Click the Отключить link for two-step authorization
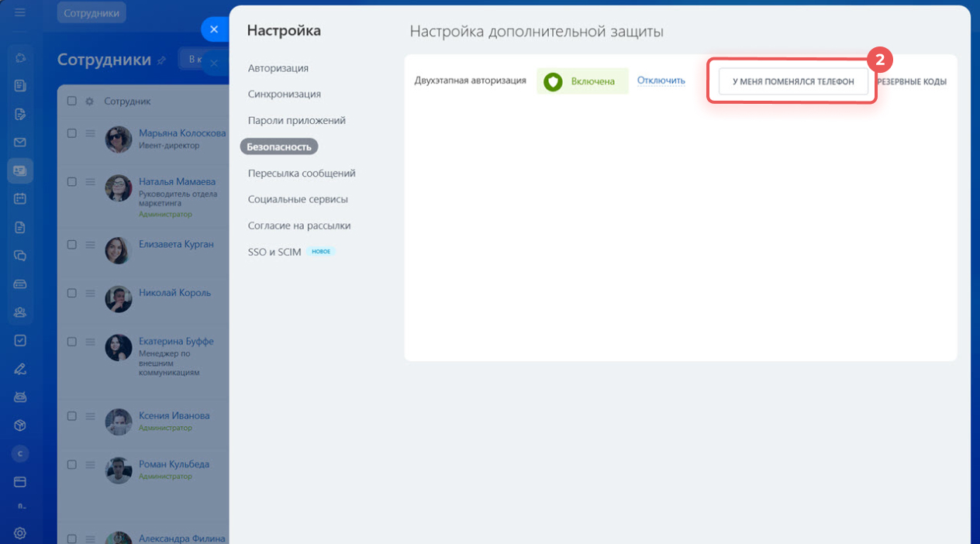 coord(661,80)
